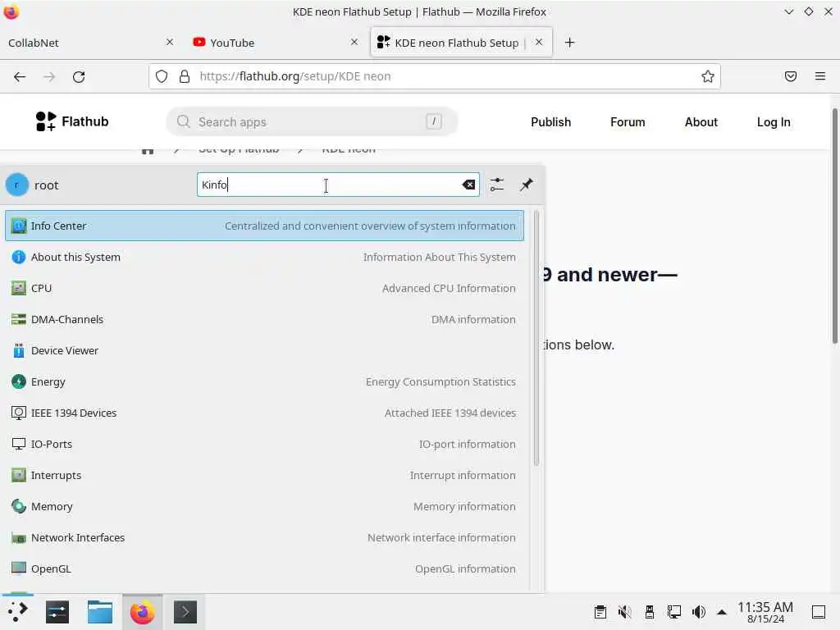This screenshot has height=630, width=840.
Task: Open Konsole terminal from taskbar
Action: (x=185, y=612)
